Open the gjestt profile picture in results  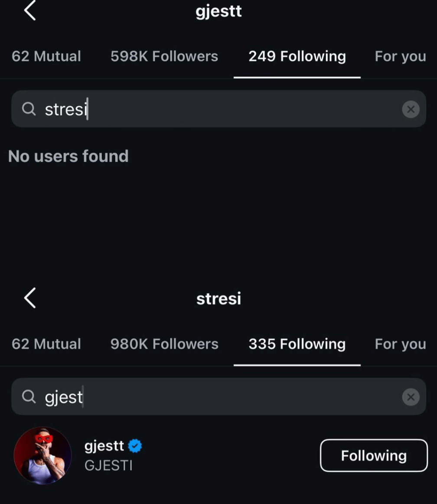point(42,455)
